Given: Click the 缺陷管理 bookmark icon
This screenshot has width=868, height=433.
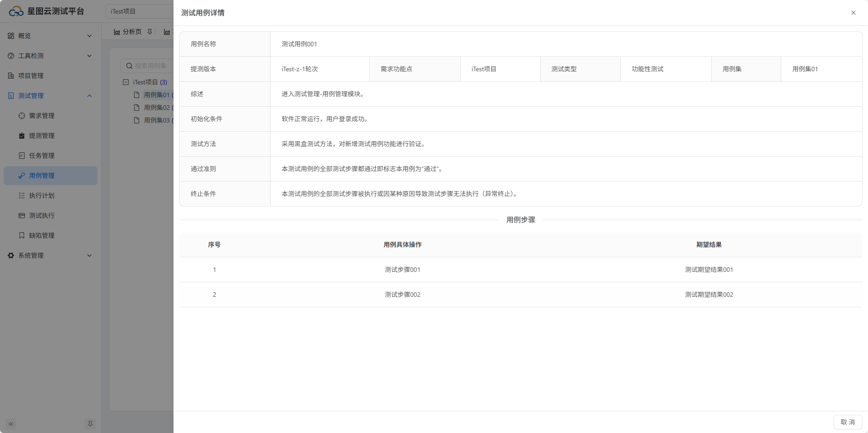Looking at the screenshot, I should click(x=22, y=236).
